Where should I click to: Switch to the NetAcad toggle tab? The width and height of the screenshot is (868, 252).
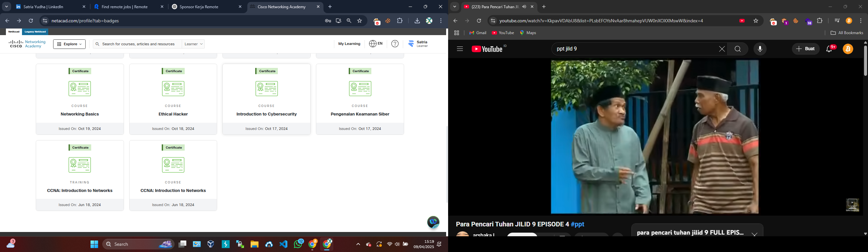[14, 32]
